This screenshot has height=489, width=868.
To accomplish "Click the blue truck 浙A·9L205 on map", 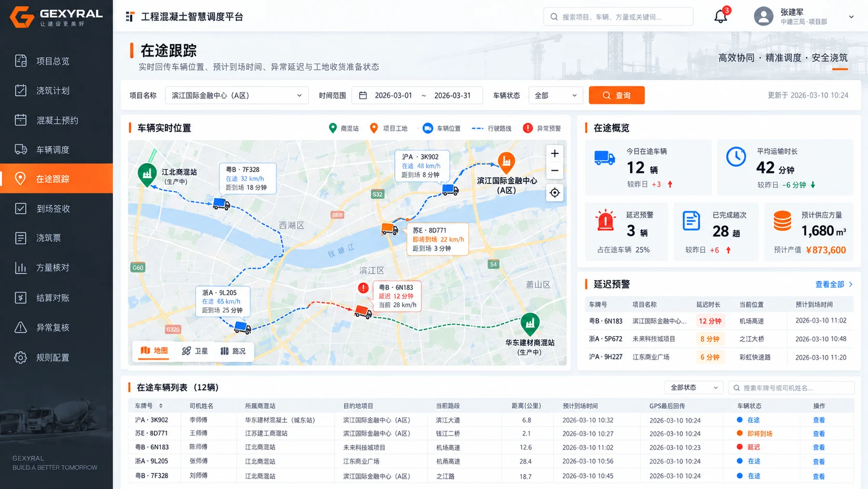I will 242,327.
